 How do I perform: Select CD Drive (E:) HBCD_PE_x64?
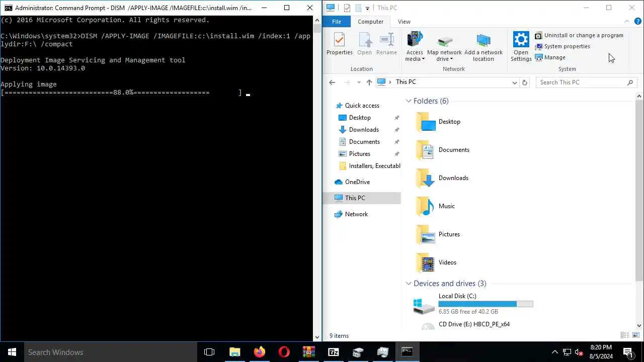tap(473, 324)
